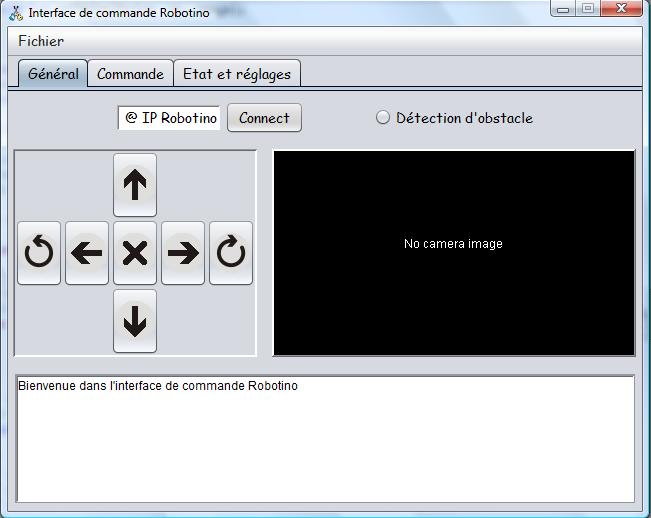Minimize the Robotino interface window
Screen dimensions: 651x518
coord(565,9)
